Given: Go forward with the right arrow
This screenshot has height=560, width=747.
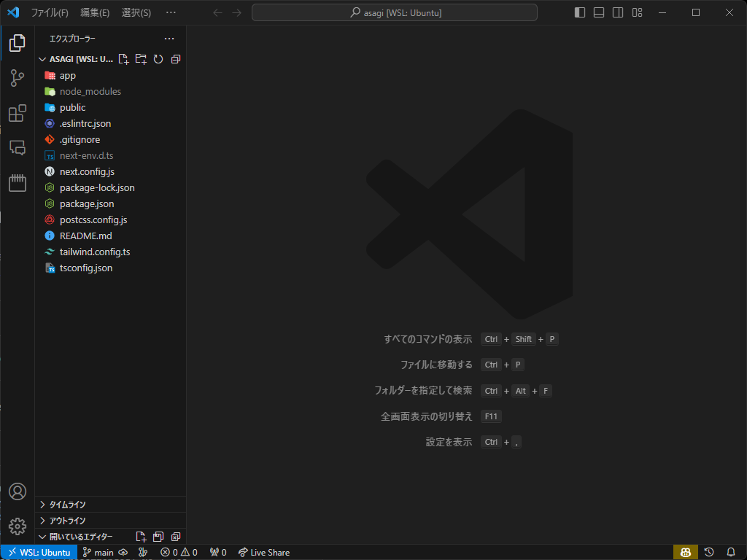Looking at the screenshot, I should click(x=237, y=13).
